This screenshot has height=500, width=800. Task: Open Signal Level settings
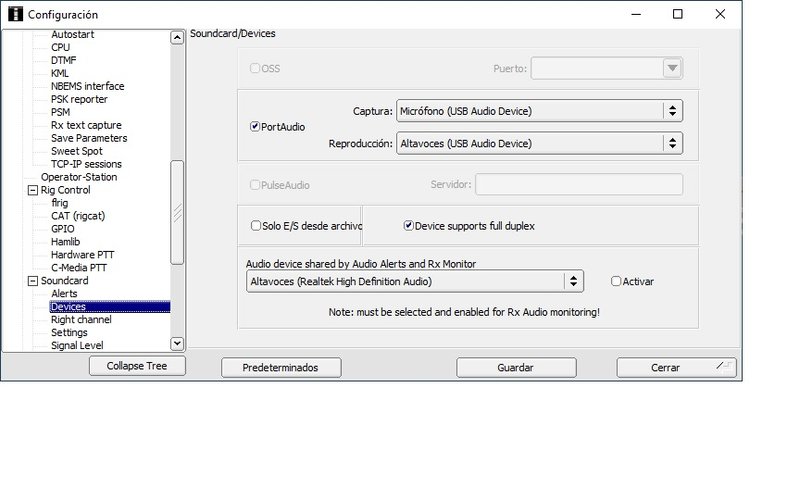point(77,345)
